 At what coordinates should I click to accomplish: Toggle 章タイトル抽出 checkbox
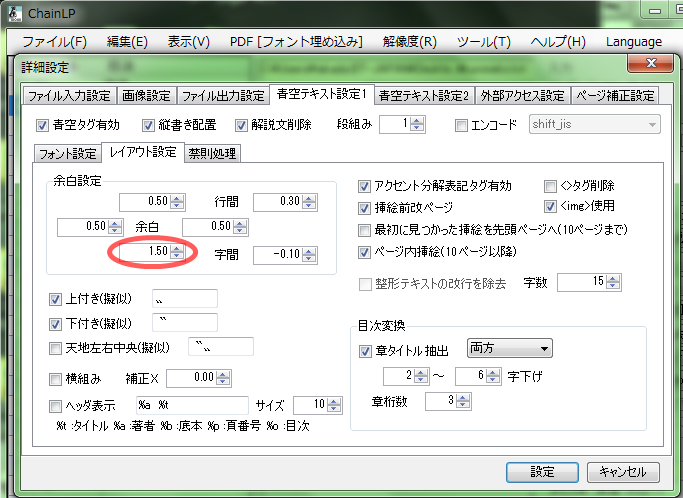click(x=365, y=351)
